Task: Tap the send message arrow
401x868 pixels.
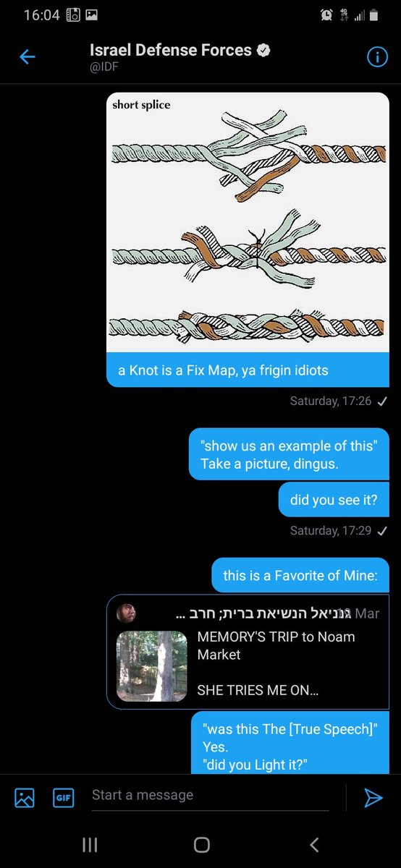Action: 373,798
